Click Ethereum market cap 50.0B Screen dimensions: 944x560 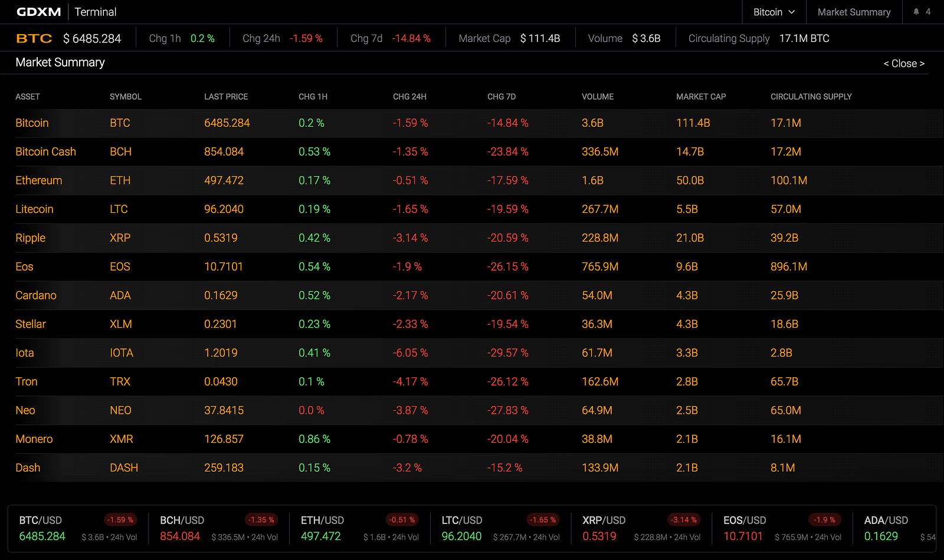[690, 181]
